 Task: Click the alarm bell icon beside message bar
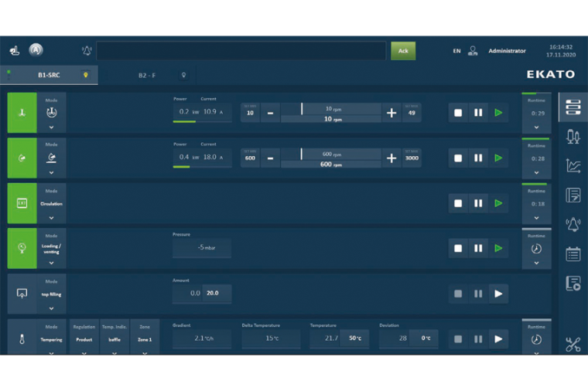click(87, 51)
